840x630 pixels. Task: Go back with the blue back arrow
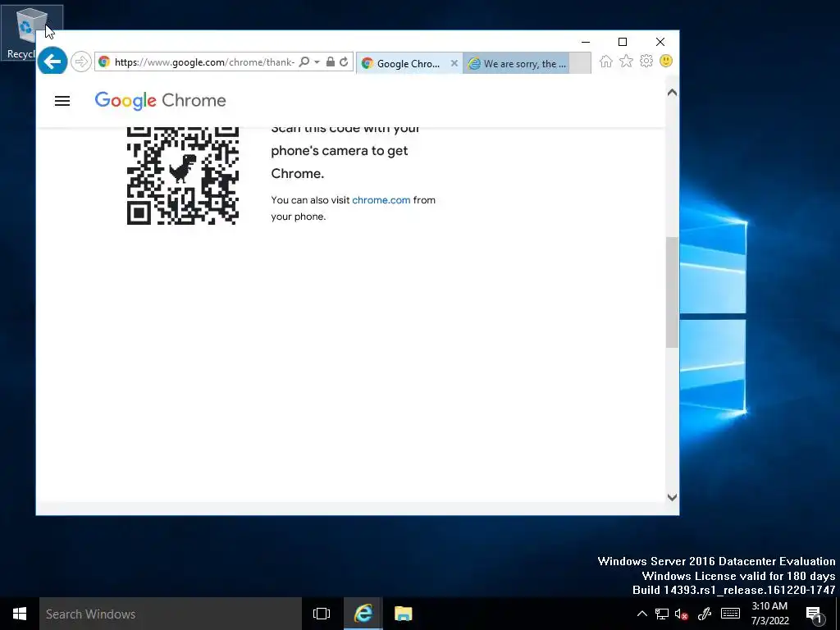click(x=52, y=62)
